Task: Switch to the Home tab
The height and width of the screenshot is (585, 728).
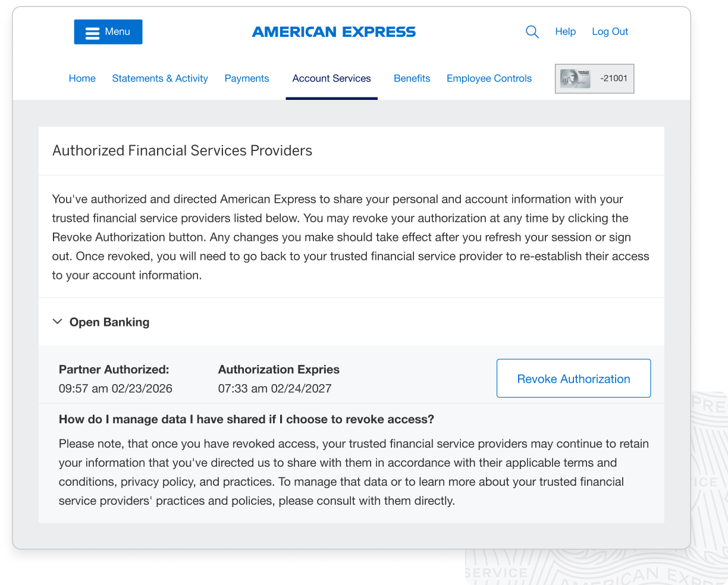Action: point(81,78)
